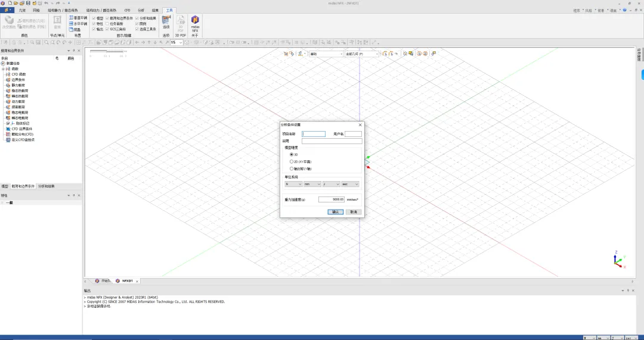Screen dimensions: 644x340
Task: Click the 新建任务 new task icon
Action: (x=4, y=64)
